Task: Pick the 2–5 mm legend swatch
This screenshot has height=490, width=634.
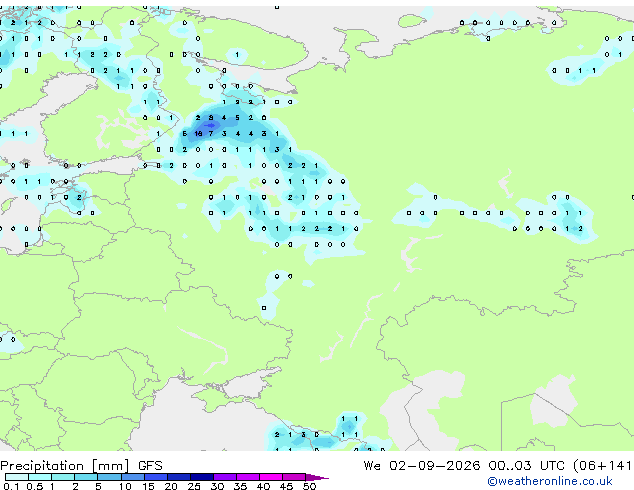Action: [x=86, y=477]
